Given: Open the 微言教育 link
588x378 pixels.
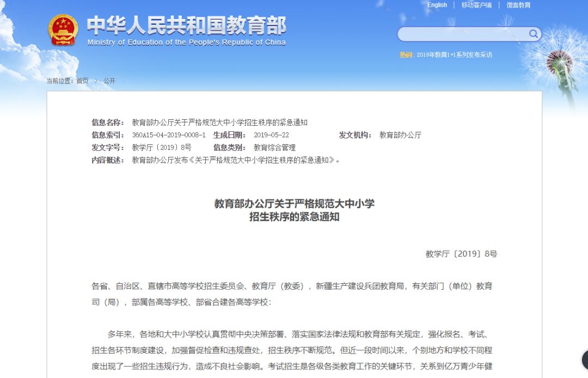Looking at the screenshot, I should (519, 5).
